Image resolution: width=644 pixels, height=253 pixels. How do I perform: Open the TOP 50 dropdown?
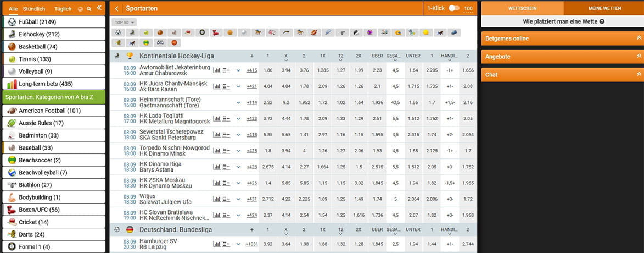click(124, 22)
